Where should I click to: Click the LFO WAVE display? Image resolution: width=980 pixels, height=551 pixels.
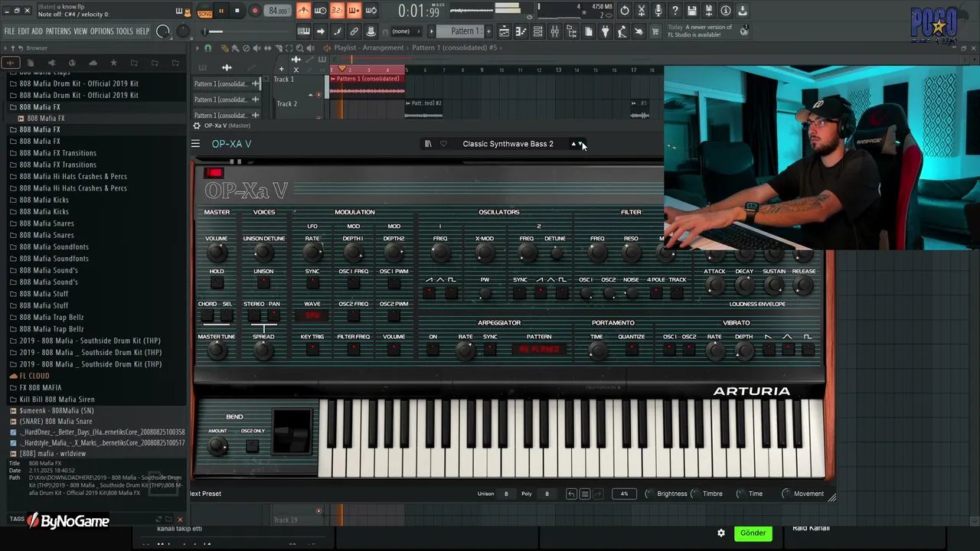[312, 315]
